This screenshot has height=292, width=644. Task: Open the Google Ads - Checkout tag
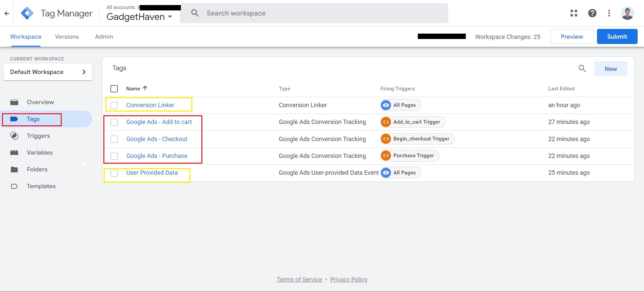(x=157, y=139)
